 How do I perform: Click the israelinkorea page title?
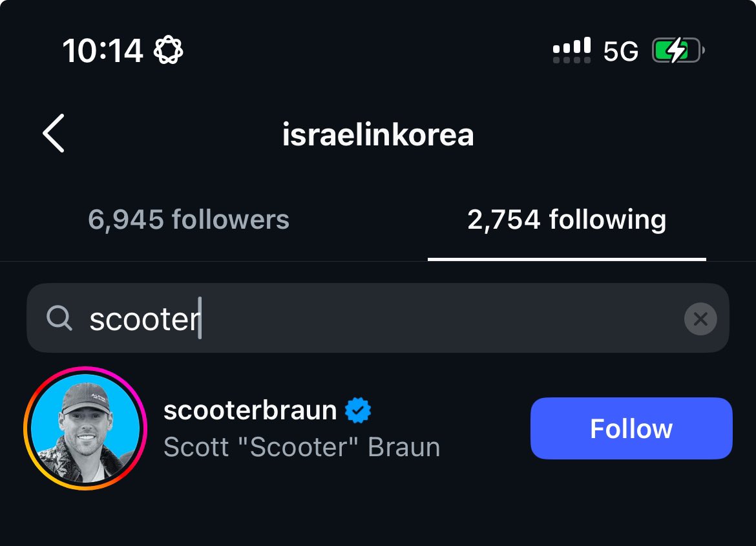378,134
